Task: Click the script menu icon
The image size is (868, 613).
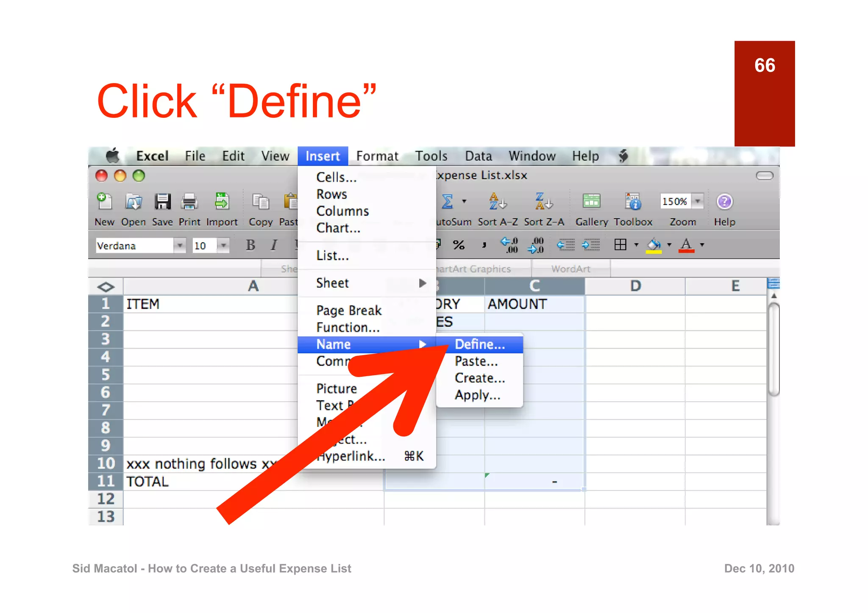Action: coord(623,156)
